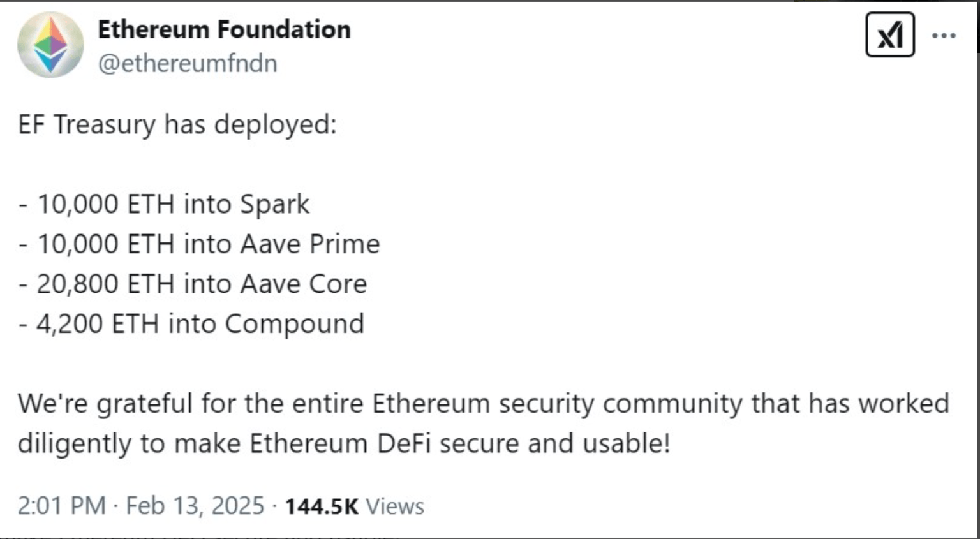This screenshot has height=539, width=980.
Task: Click the ellipsis icon at top right
Action: click(x=944, y=37)
